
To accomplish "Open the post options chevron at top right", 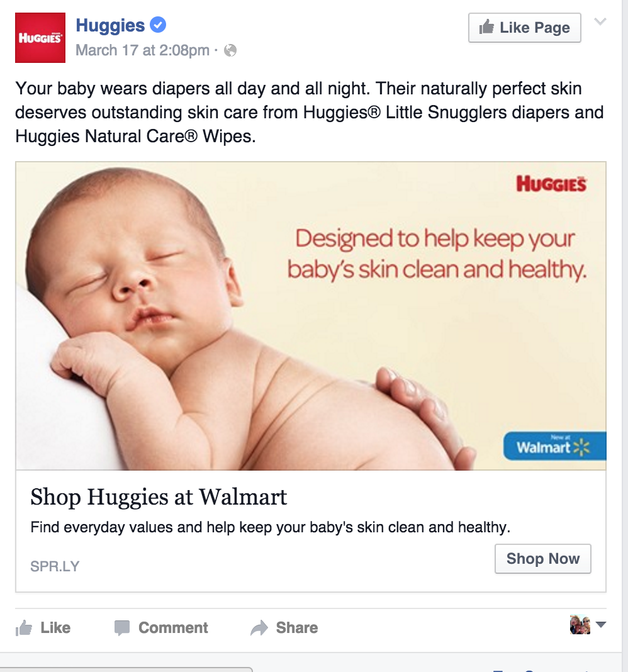I will pyautogui.click(x=600, y=21).
